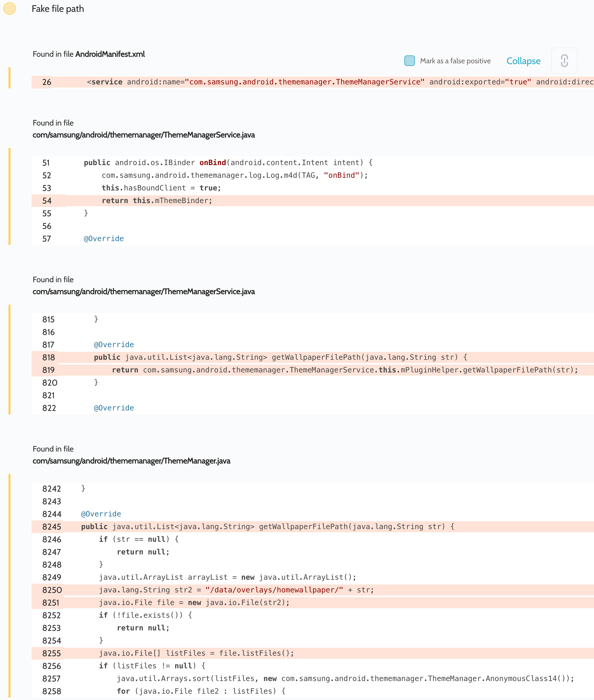Click line 819 mPluginHelper return statement
The width and height of the screenshot is (594, 700).
coord(344,370)
